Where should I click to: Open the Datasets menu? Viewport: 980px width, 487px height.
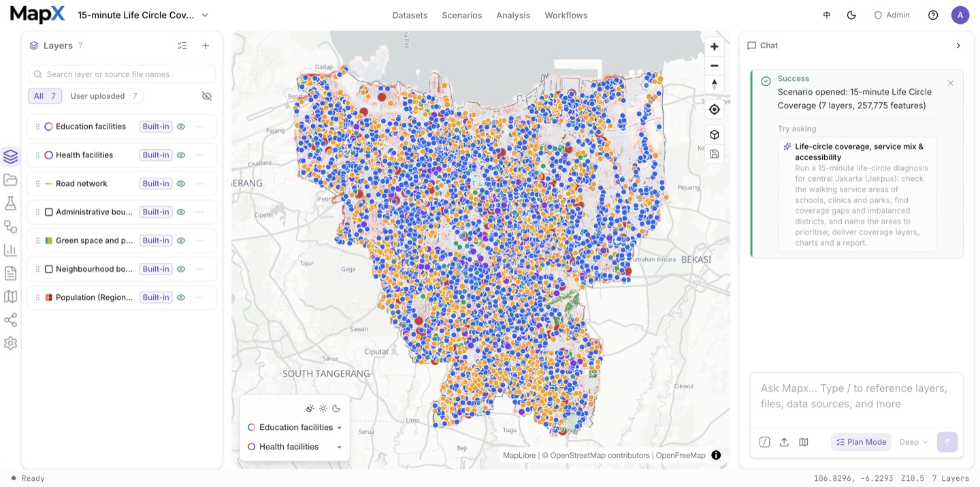click(x=410, y=15)
